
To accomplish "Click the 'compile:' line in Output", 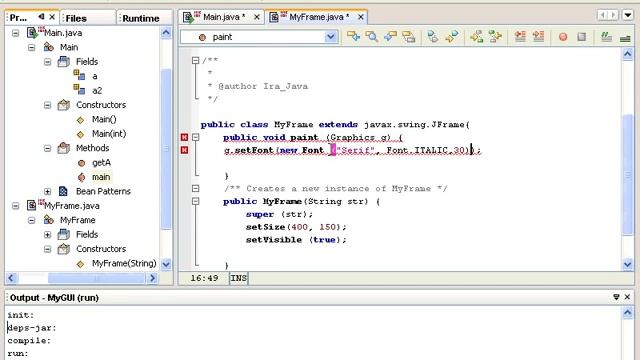I will (x=29, y=340).
